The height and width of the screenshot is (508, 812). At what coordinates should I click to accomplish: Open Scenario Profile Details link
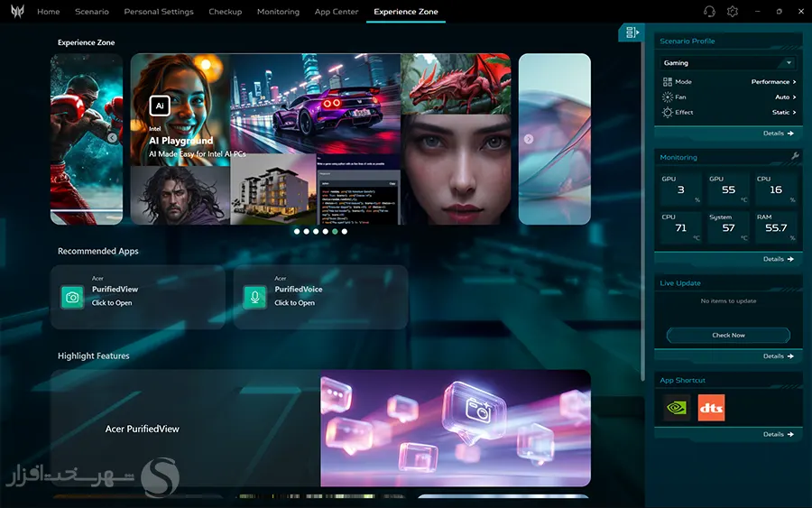779,133
